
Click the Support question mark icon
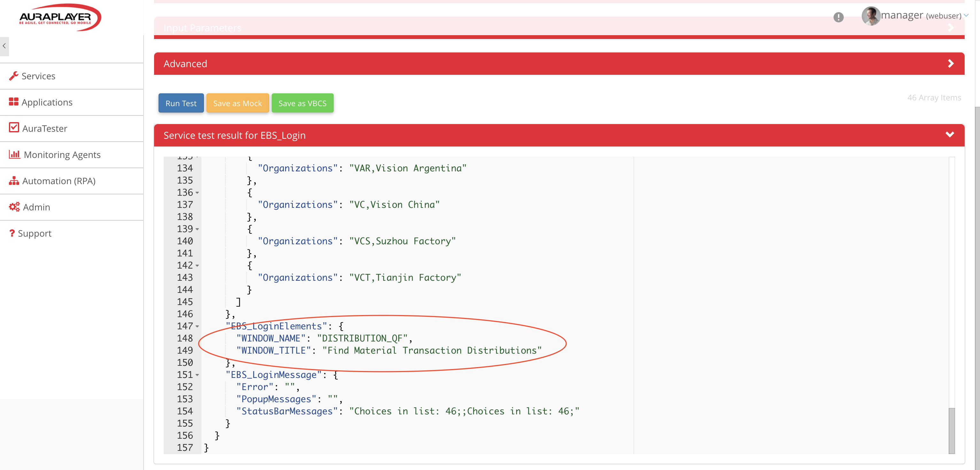coord(12,233)
